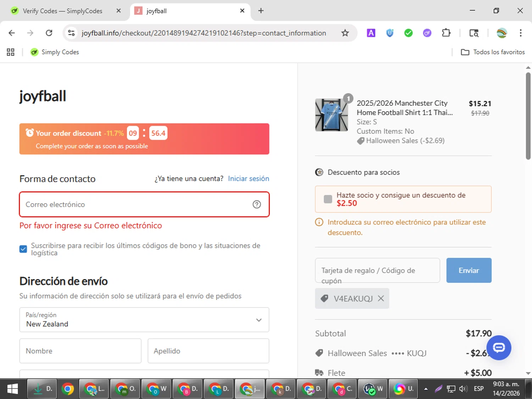Viewport: 532px width, 399px height.
Task: Close the joyfball tab
Action: point(242,11)
